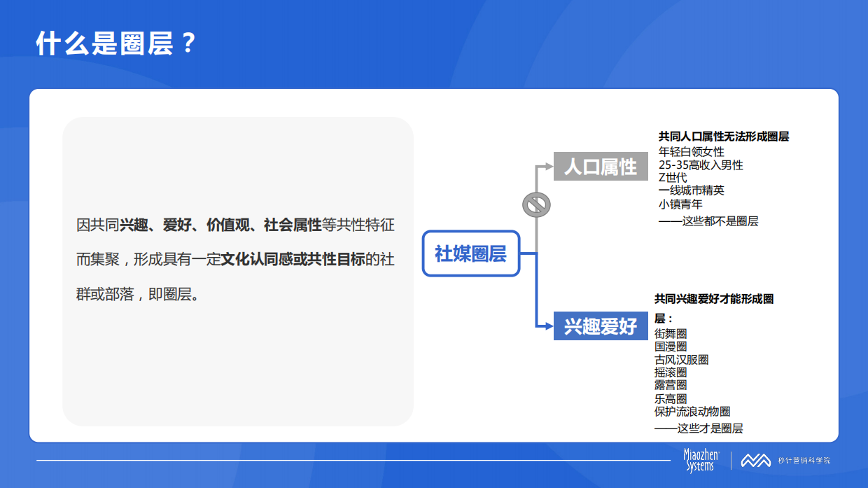
Task: Click the arrow pointing to 人口属性
Action: pos(547,167)
